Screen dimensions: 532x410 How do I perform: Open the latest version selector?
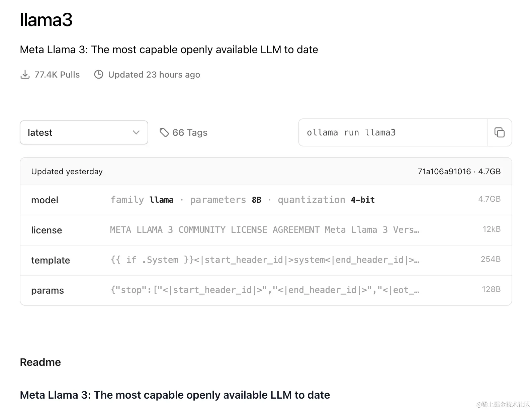[x=84, y=132]
